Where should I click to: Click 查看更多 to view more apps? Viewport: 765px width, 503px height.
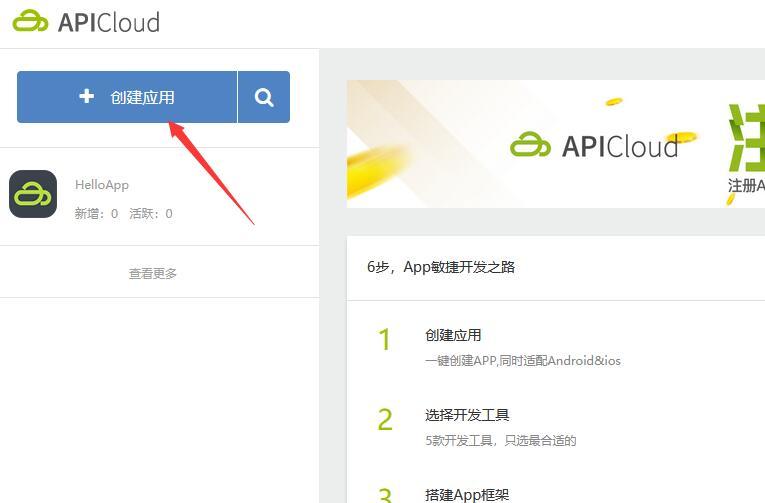pyautogui.click(x=153, y=273)
